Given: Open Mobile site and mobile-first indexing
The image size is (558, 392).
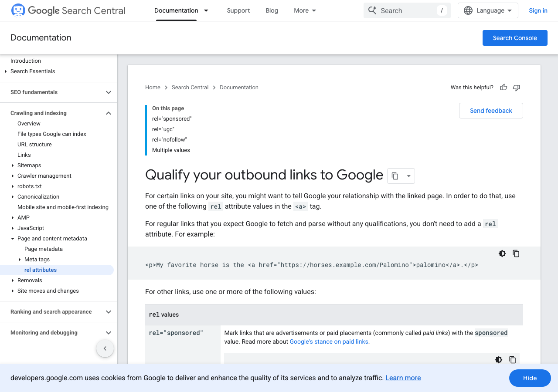Looking at the screenshot, I should (63, 207).
